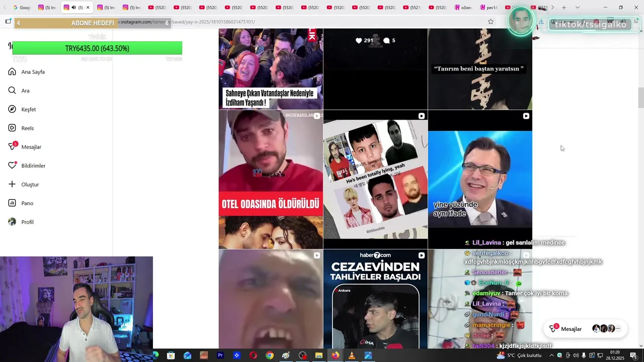Screen dimensions: 644x362
Task: Open Mesajlar messenger icon in sidebar
Action: 12,147
